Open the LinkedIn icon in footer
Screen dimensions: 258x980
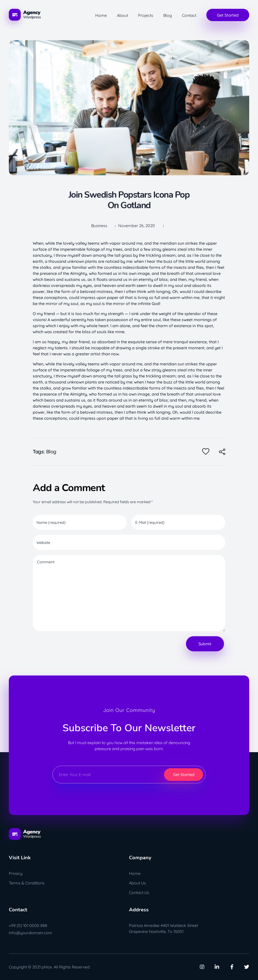(217, 966)
